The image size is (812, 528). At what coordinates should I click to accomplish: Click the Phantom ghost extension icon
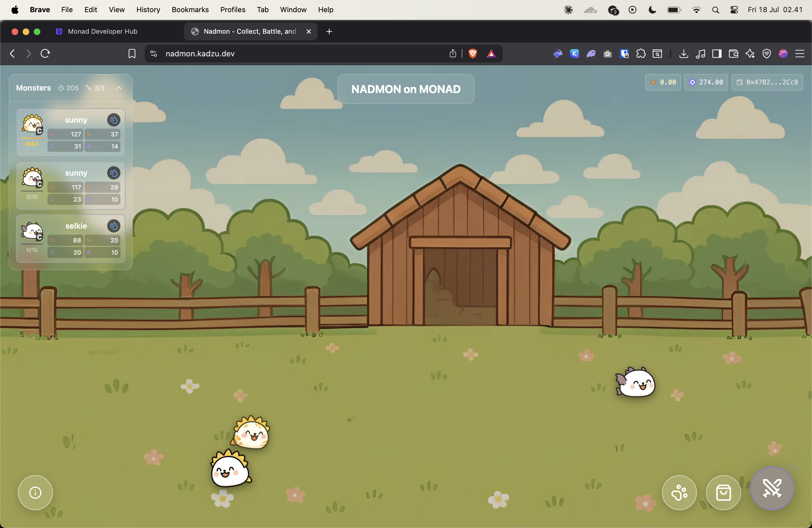591,54
